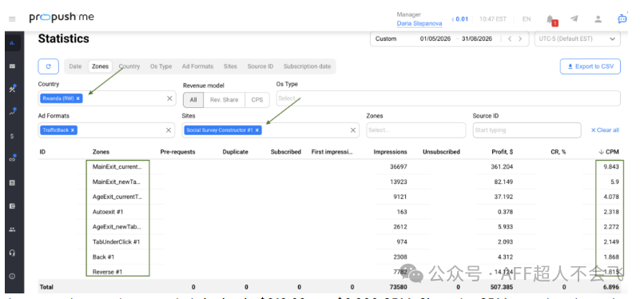
Task: Click the Clear all filters link
Action: (605, 130)
